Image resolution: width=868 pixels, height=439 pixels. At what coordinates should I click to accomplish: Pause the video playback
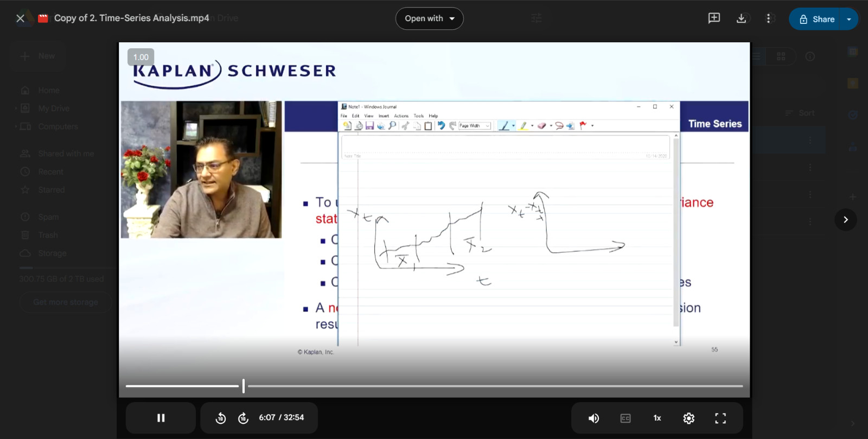tap(161, 418)
